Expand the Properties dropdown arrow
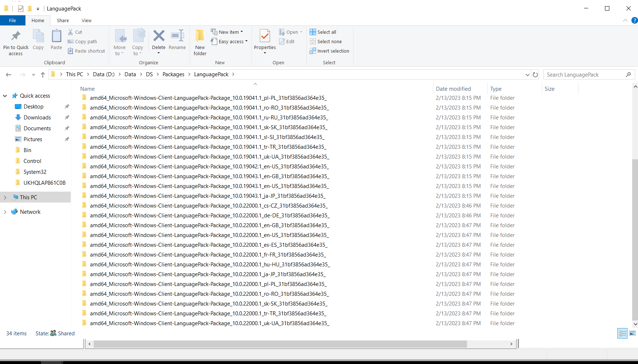This screenshot has height=364, width=638. click(265, 53)
